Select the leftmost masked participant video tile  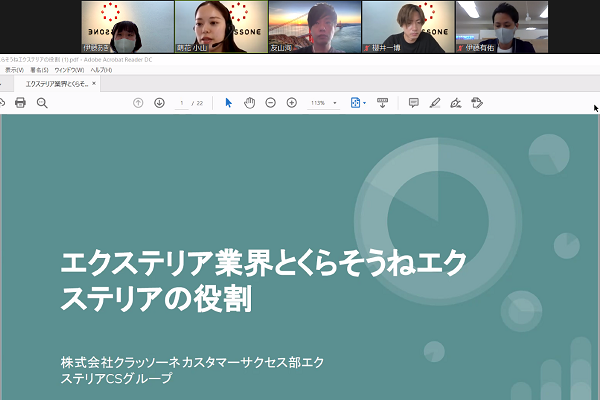click(x=128, y=26)
